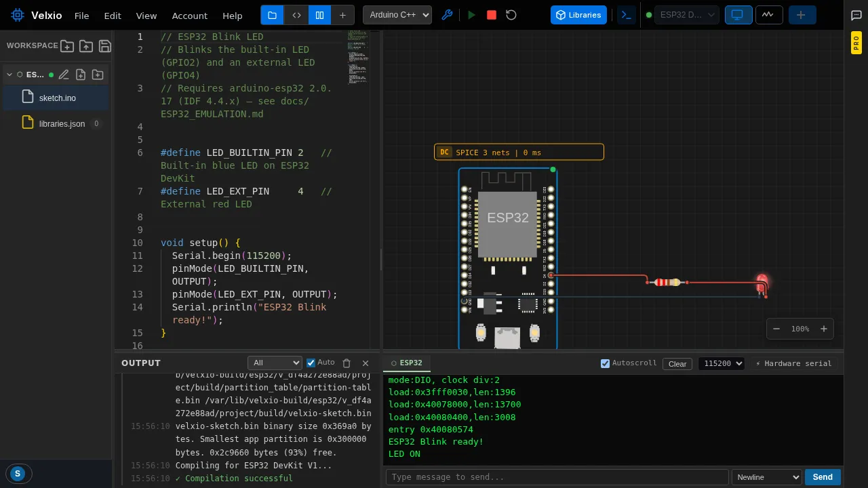
Task: Click the wrench compile icon
Action: point(447,15)
